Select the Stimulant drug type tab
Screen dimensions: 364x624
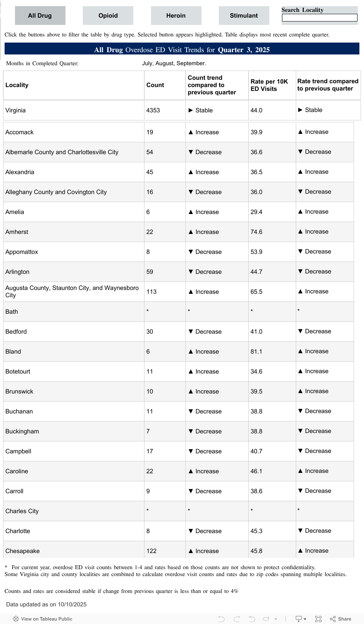244,16
